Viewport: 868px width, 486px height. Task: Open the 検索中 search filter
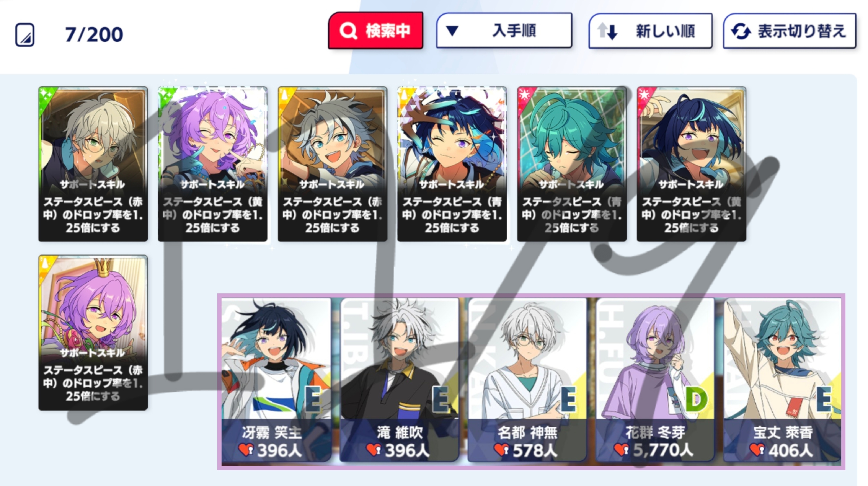click(376, 31)
